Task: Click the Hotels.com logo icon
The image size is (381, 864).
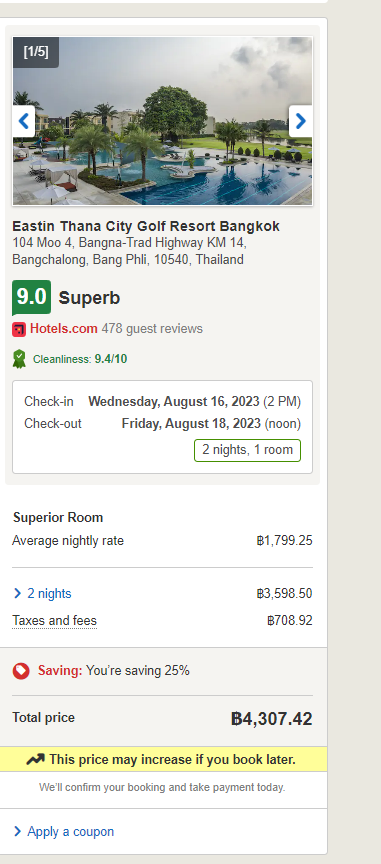Action: pyautogui.click(x=19, y=330)
